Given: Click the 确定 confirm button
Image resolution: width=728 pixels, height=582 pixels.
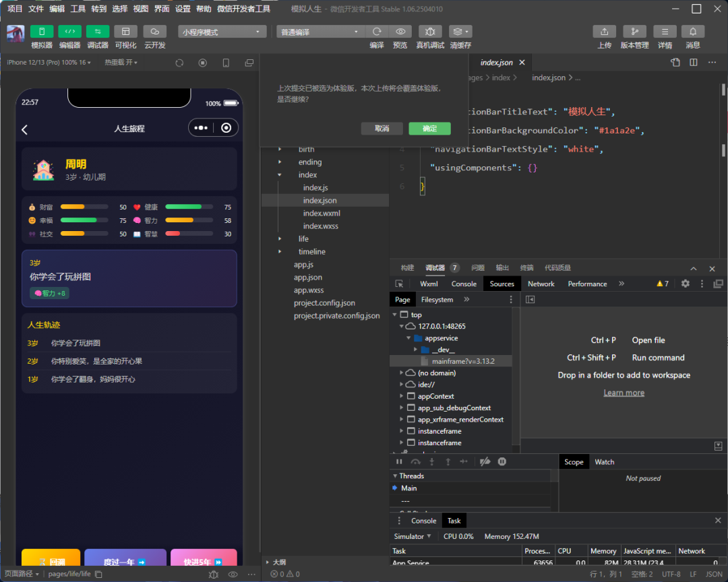Looking at the screenshot, I should pos(429,129).
